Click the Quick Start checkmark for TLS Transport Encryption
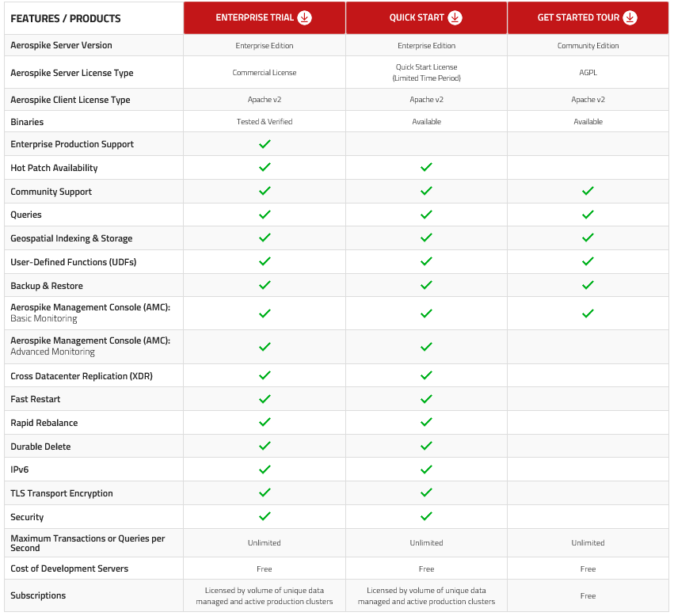 426,492
